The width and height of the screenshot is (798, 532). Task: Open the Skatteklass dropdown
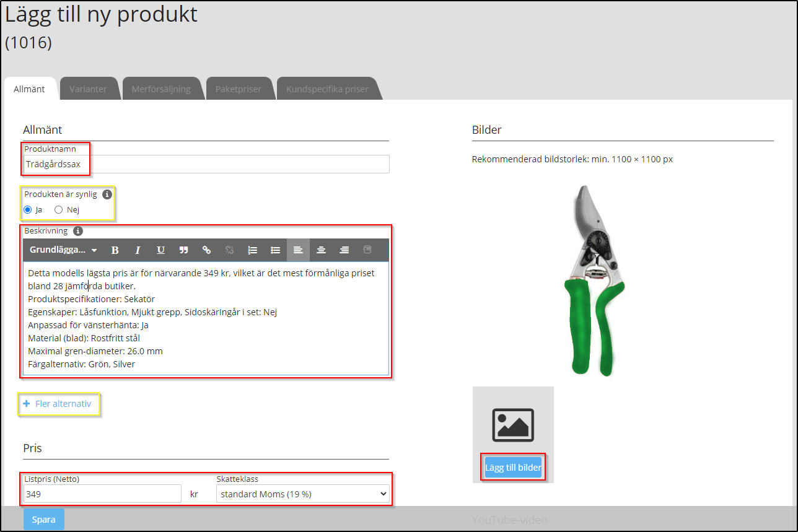(x=303, y=494)
